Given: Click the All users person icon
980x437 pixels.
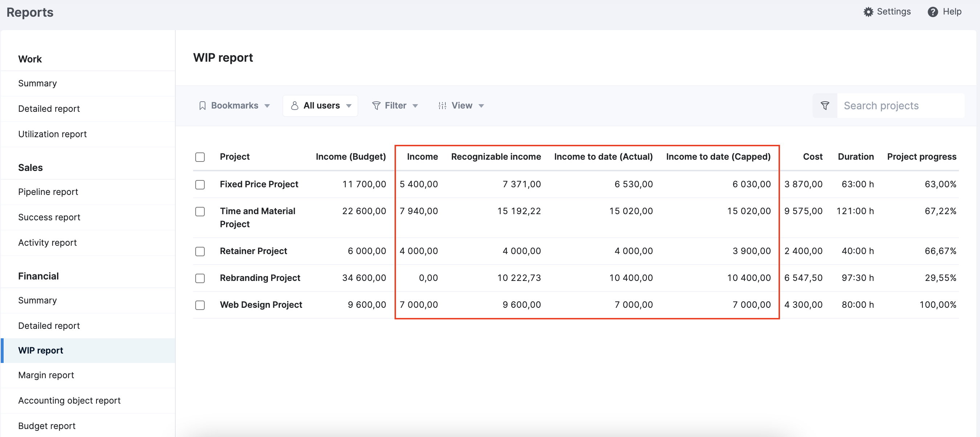Looking at the screenshot, I should point(294,106).
